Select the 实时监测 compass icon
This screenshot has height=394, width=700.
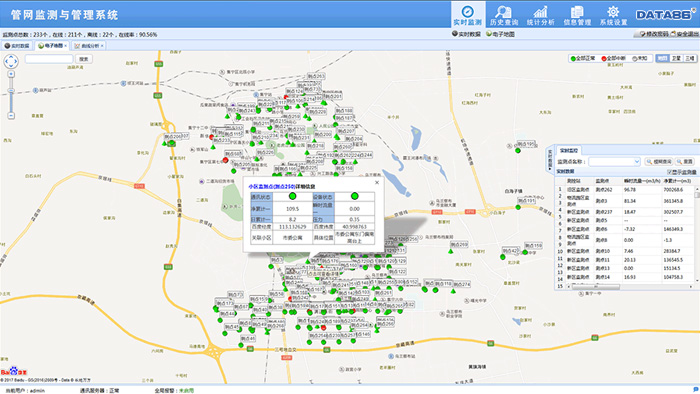click(x=467, y=15)
